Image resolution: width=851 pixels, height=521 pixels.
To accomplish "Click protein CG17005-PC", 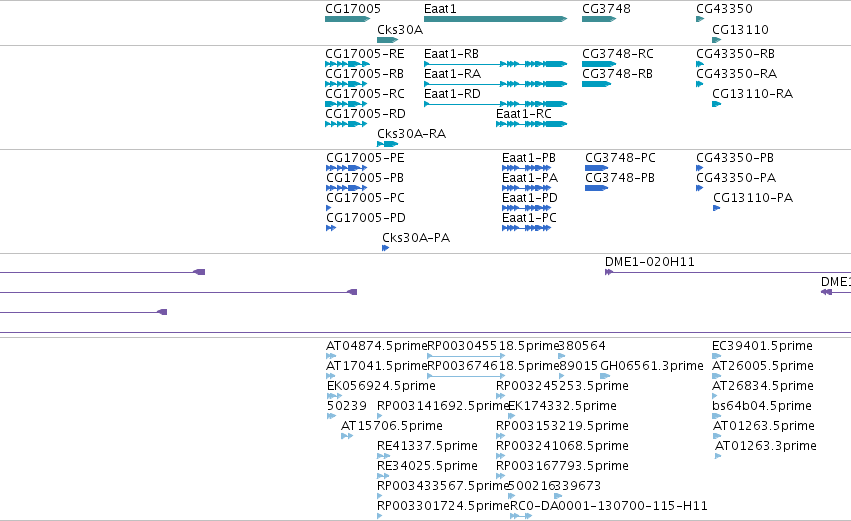I will pyautogui.click(x=365, y=198).
